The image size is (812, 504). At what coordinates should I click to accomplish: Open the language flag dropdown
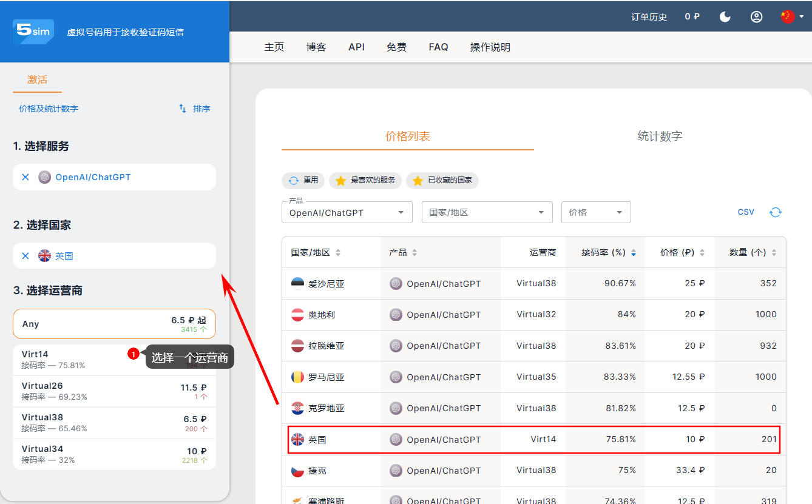(x=792, y=17)
